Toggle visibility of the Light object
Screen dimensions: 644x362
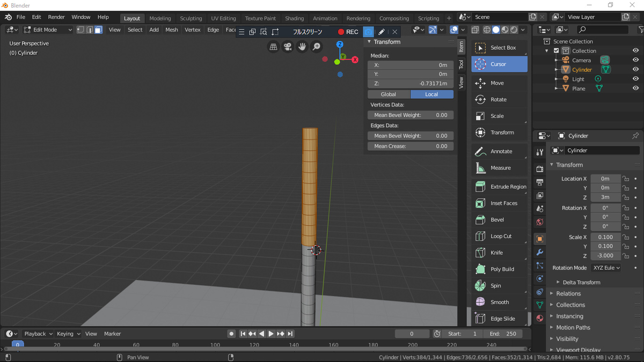[x=635, y=79]
